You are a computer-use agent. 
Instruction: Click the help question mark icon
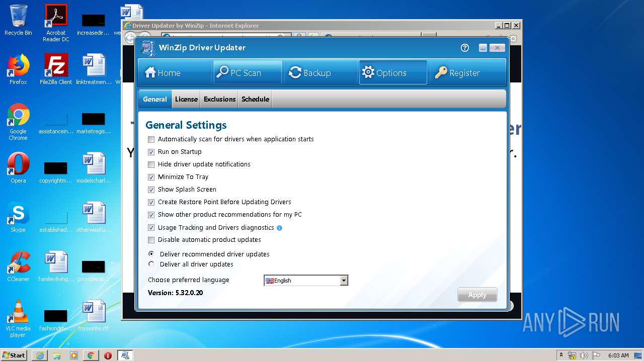465,48
